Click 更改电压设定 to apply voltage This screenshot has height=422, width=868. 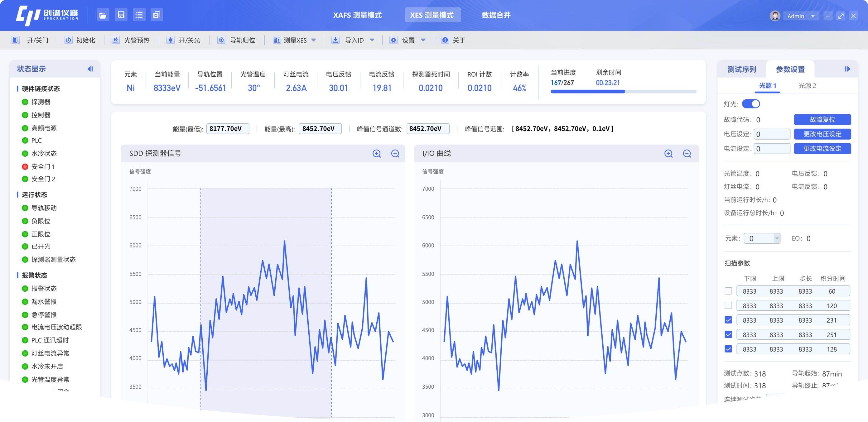point(822,134)
